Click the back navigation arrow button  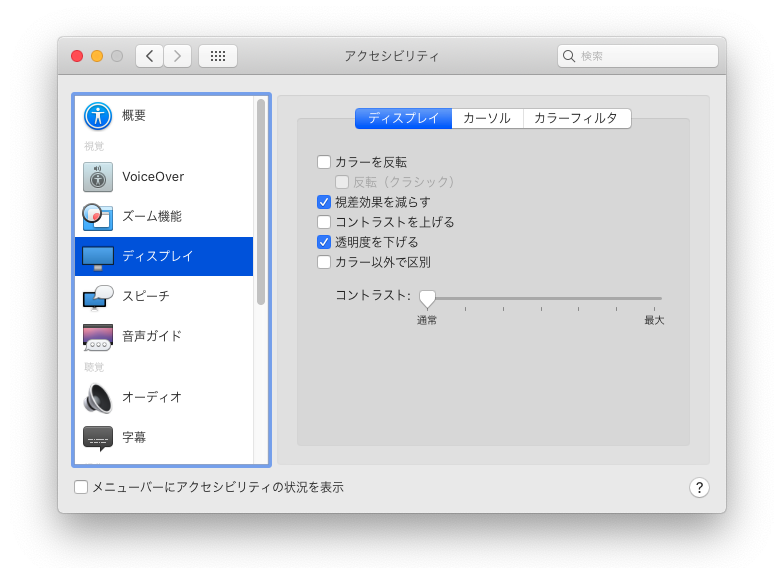click(x=149, y=56)
